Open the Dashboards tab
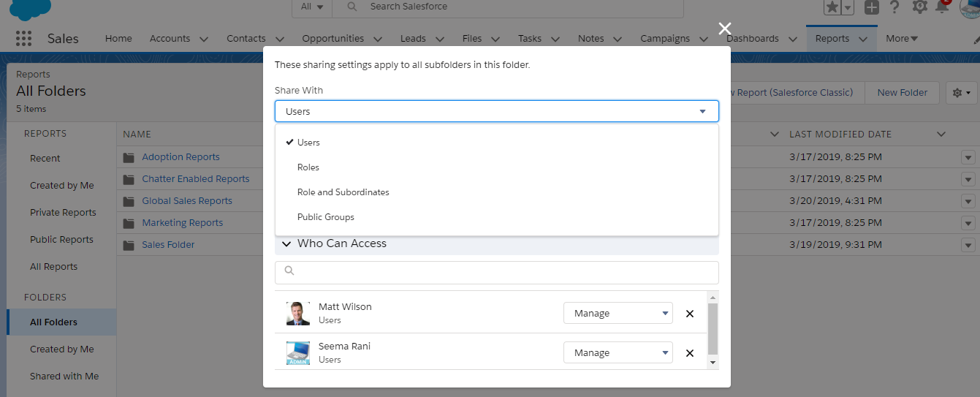980x397 pixels. tap(753, 38)
